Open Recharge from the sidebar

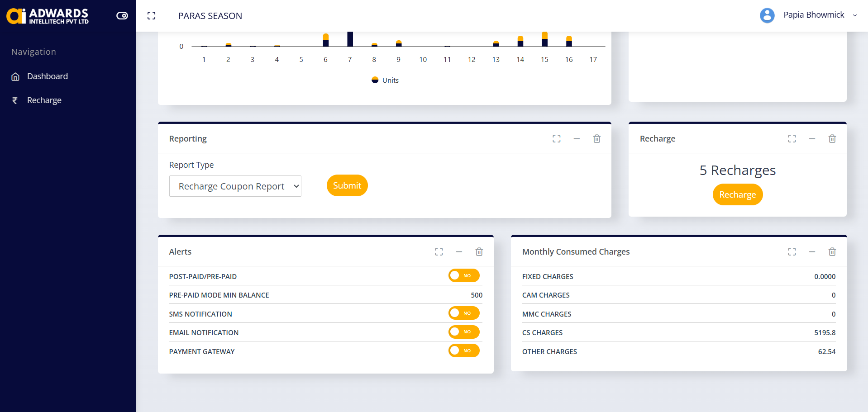pos(44,100)
